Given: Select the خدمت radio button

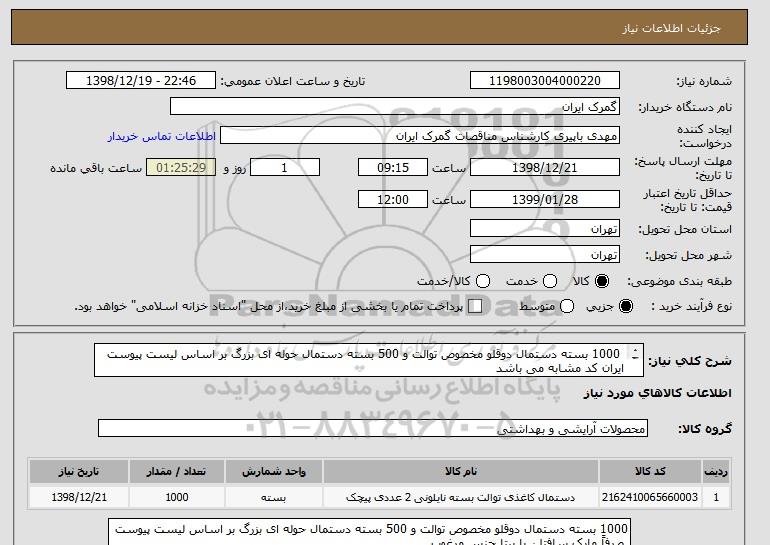Looking at the screenshot, I should coord(550,281).
